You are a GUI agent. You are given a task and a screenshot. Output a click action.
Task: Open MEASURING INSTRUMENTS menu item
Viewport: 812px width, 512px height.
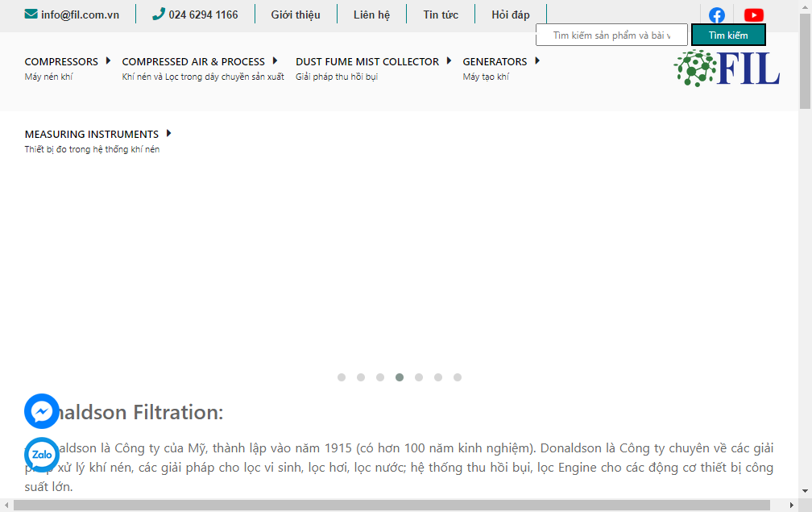pyautogui.click(x=92, y=134)
